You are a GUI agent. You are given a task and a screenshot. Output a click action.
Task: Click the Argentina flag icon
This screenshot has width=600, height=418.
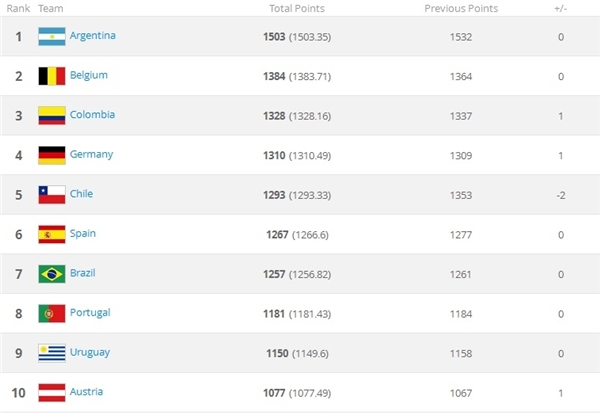[x=52, y=37]
